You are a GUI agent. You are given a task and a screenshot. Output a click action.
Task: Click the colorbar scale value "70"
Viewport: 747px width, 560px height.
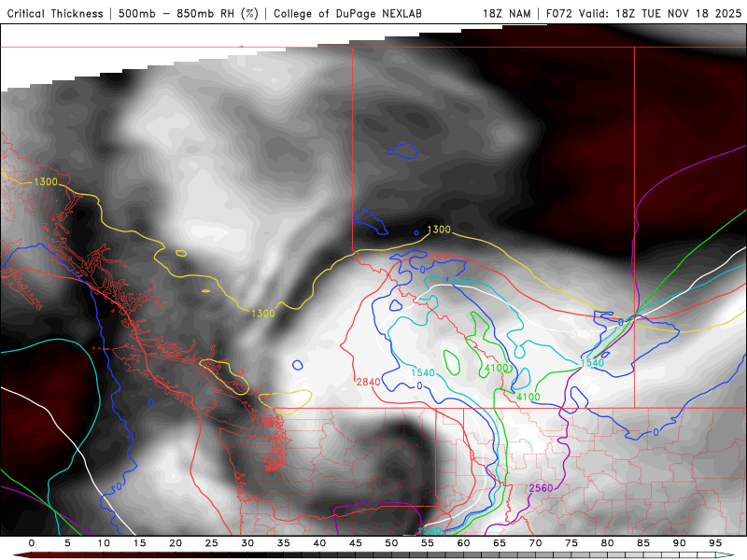[x=535, y=543]
